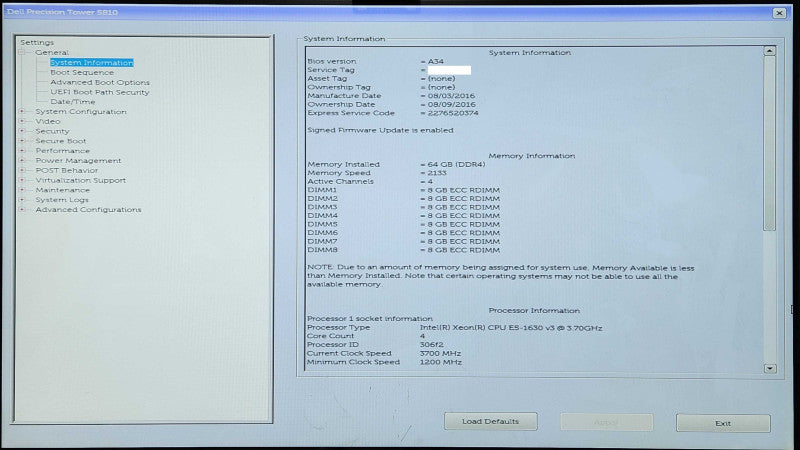Select the Advanced Configurations category
The height and width of the screenshot is (450, 800).
88,210
